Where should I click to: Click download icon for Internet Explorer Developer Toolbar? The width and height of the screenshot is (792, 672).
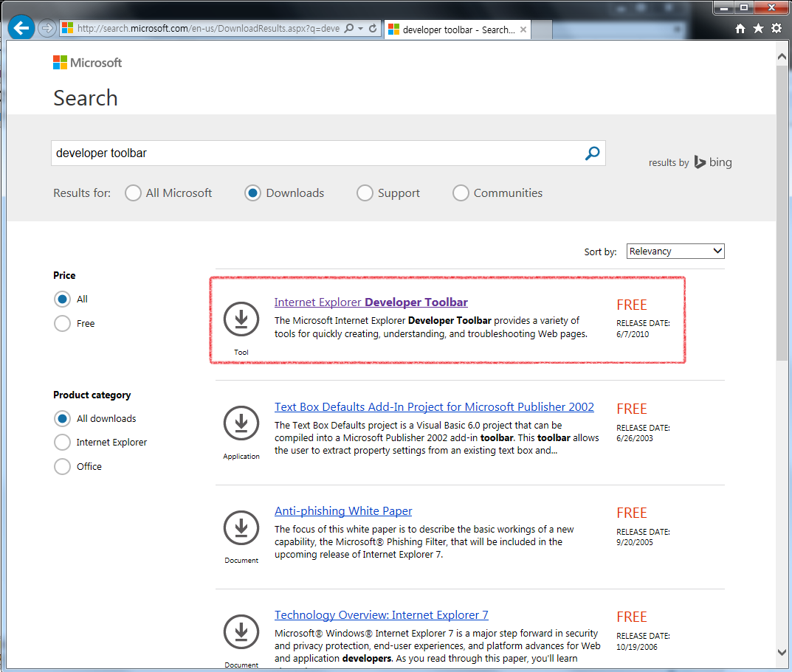coord(241,319)
